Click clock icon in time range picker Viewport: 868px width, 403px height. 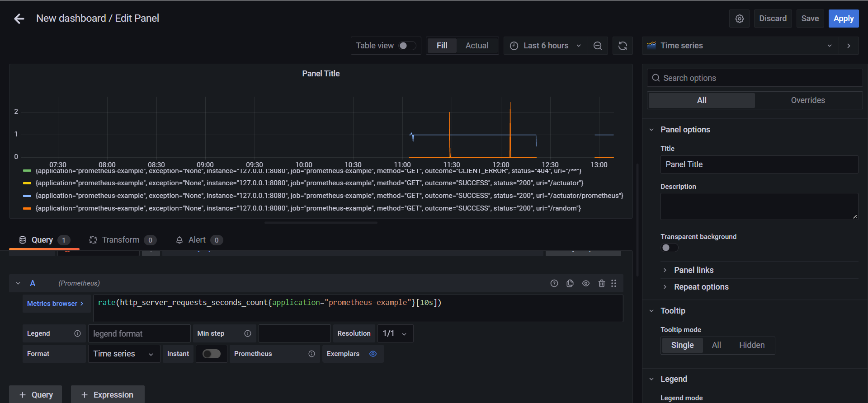tap(514, 46)
